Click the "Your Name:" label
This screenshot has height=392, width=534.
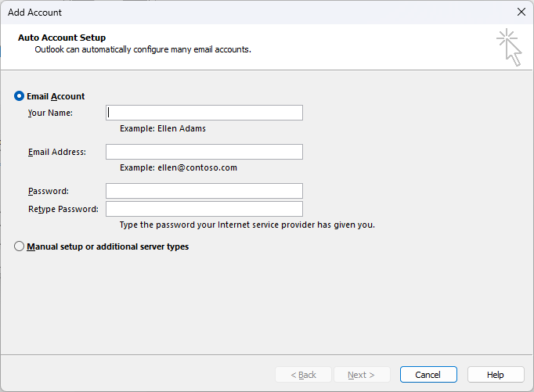tap(50, 113)
